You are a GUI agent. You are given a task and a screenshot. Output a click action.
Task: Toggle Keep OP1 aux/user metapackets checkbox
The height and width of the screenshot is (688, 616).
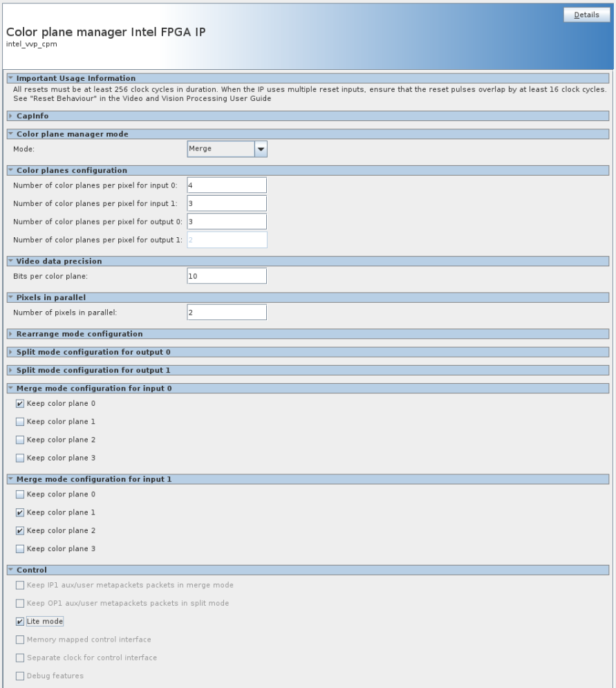(20, 604)
